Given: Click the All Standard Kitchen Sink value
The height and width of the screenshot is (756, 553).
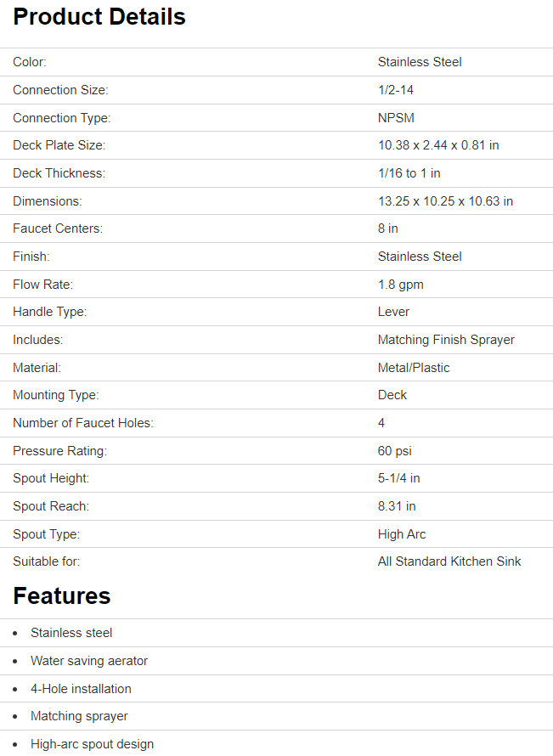Looking at the screenshot, I should [x=449, y=561].
